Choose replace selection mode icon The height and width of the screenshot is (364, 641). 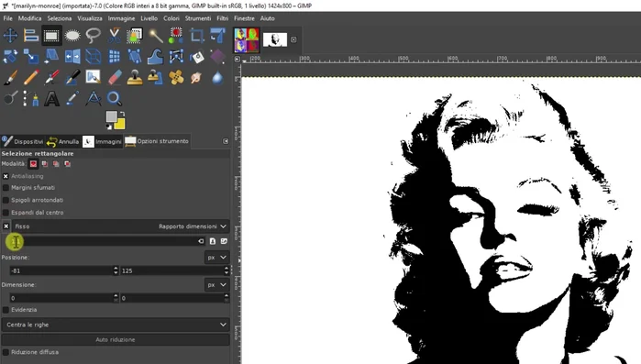point(33,164)
